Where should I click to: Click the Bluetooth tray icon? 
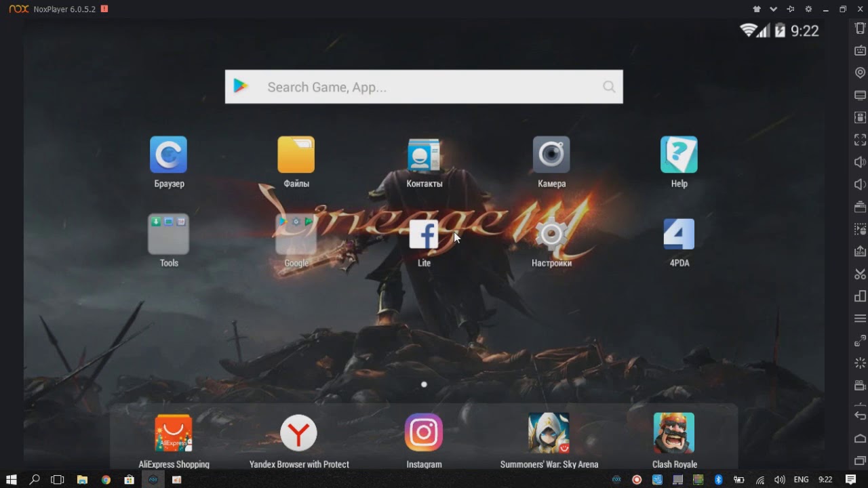click(x=718, y=480)
